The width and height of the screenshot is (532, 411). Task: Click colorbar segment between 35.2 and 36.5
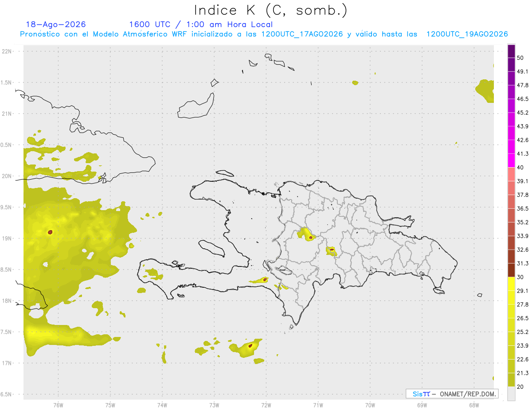point(511,215)
